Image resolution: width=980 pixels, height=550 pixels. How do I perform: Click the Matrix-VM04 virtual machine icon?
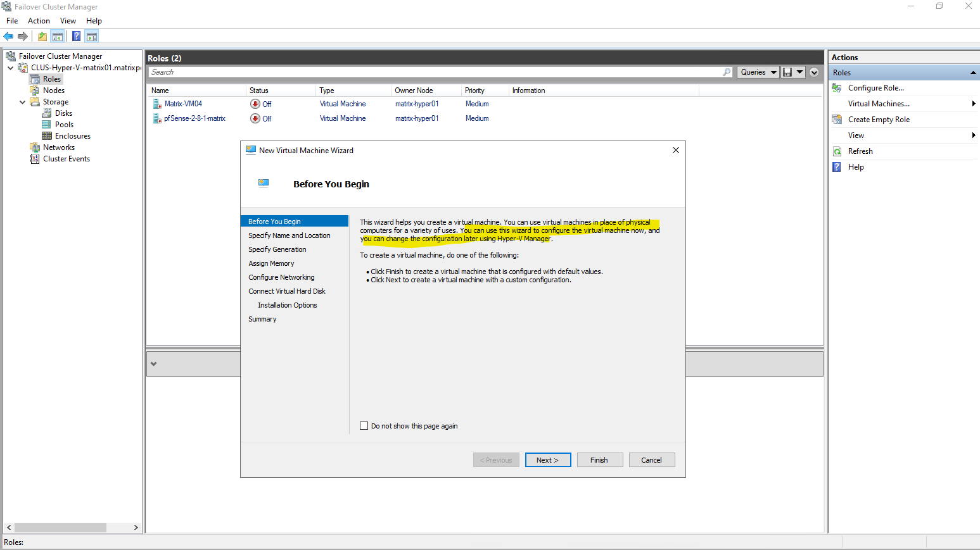[x=157, y=104]
